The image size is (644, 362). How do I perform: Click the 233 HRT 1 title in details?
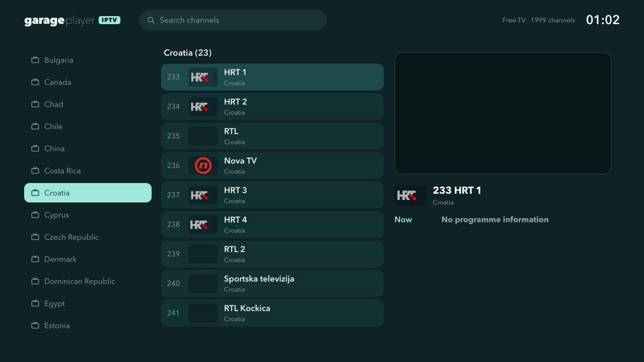[457, 190]
